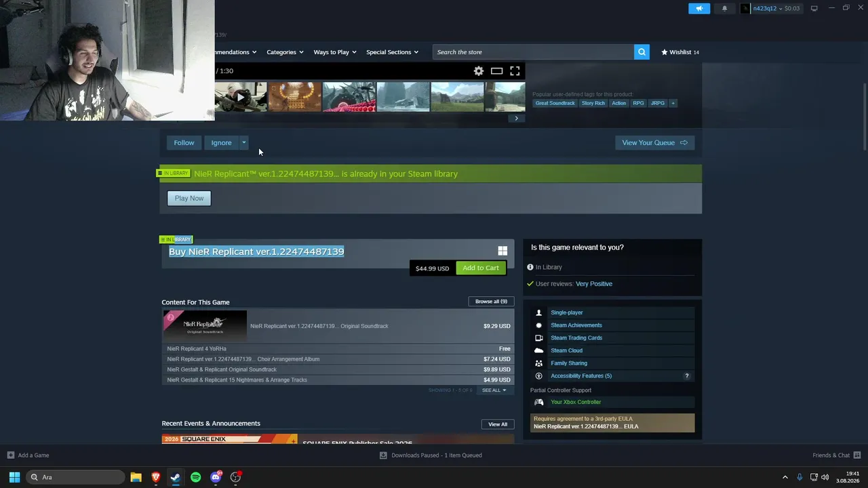Open the RPG tag
Image resolution: width=868 pixels, height=488 pixels.
[x=638, y=103]
